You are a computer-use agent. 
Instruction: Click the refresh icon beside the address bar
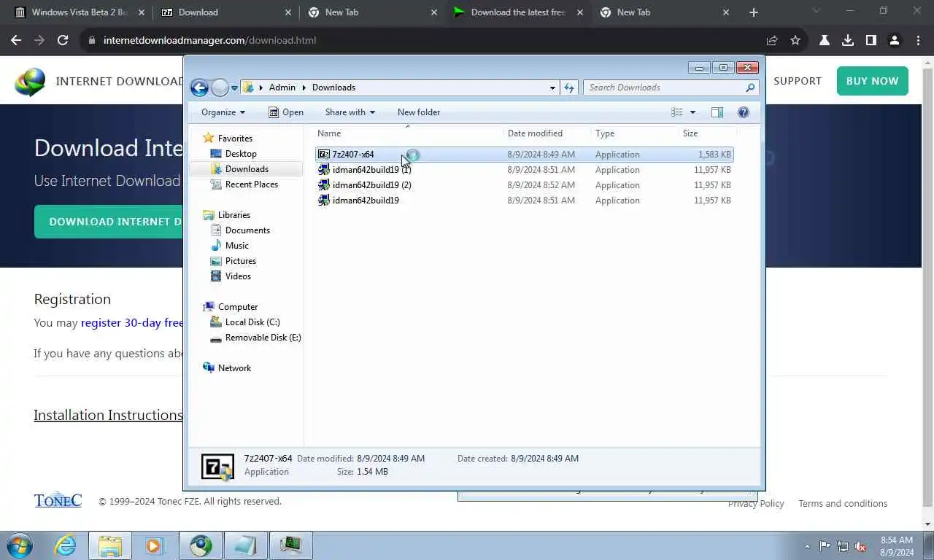point(569,87)
